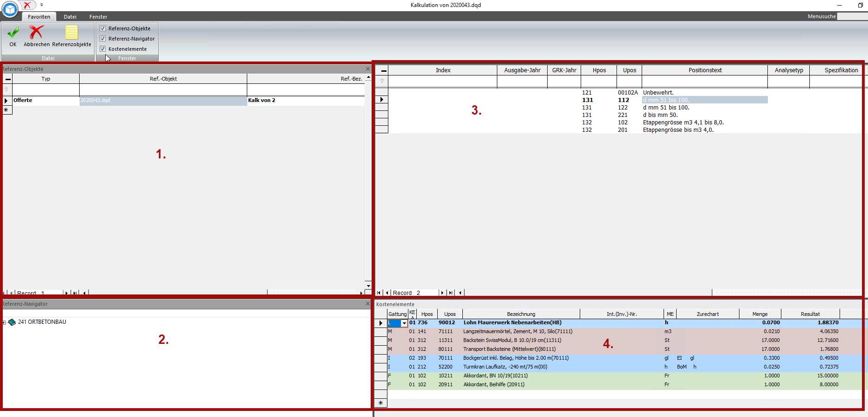Open the yellow Referenzobjekte note icon

(x=72, y=33)
